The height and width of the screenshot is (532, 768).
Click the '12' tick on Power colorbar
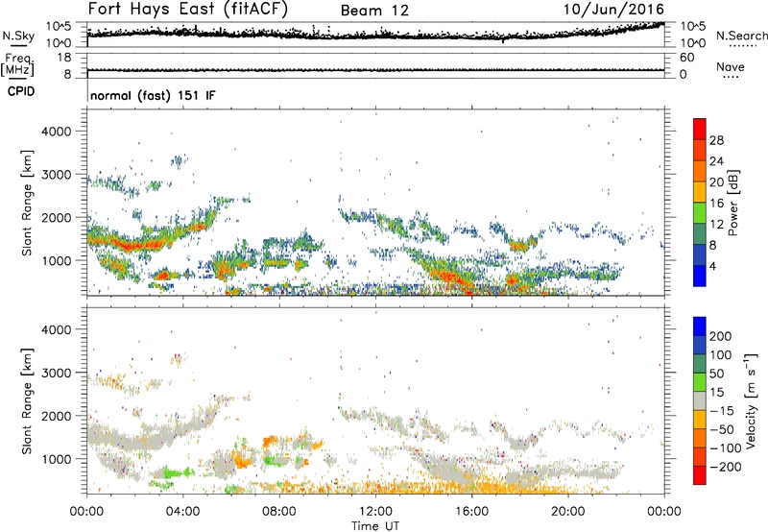click(716, 225)
